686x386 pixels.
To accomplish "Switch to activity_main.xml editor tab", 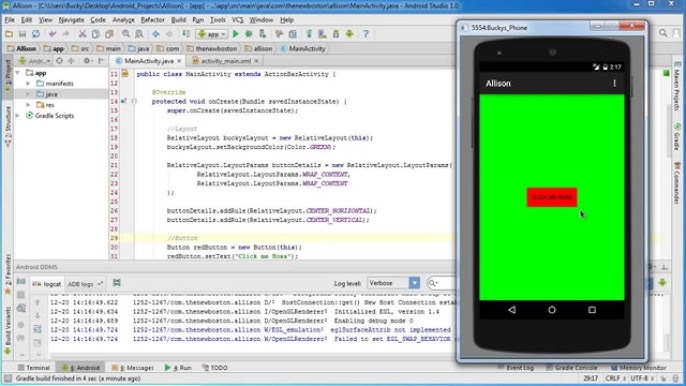I will click(225, 61).
